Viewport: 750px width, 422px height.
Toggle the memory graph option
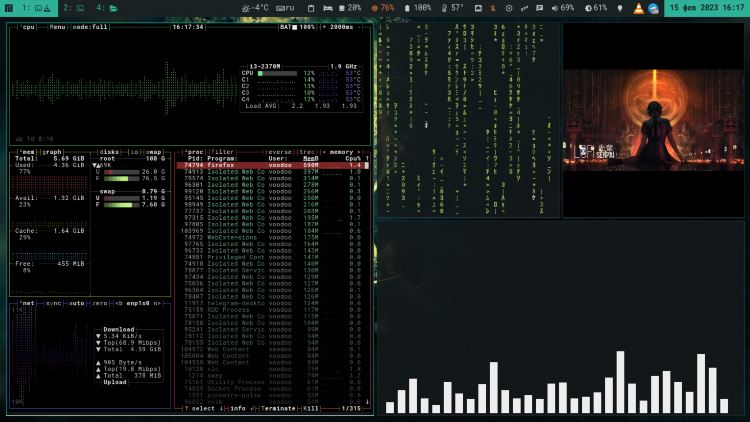(x=52, y=152)
